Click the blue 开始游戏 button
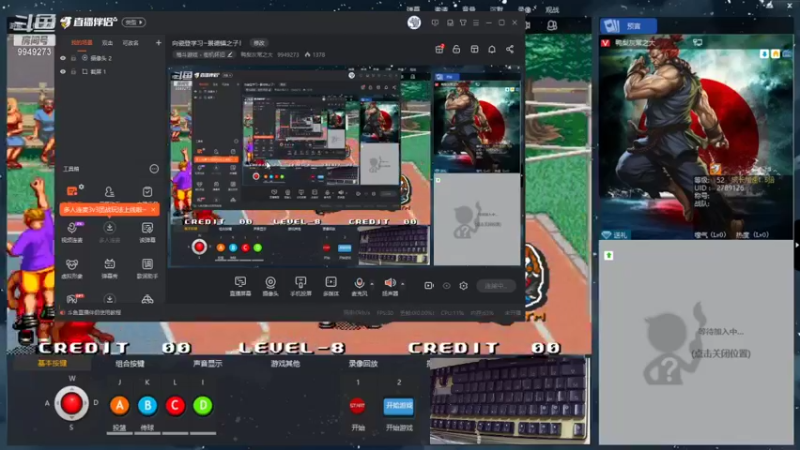This screenshot has height=450, width=800. point(398,406)
